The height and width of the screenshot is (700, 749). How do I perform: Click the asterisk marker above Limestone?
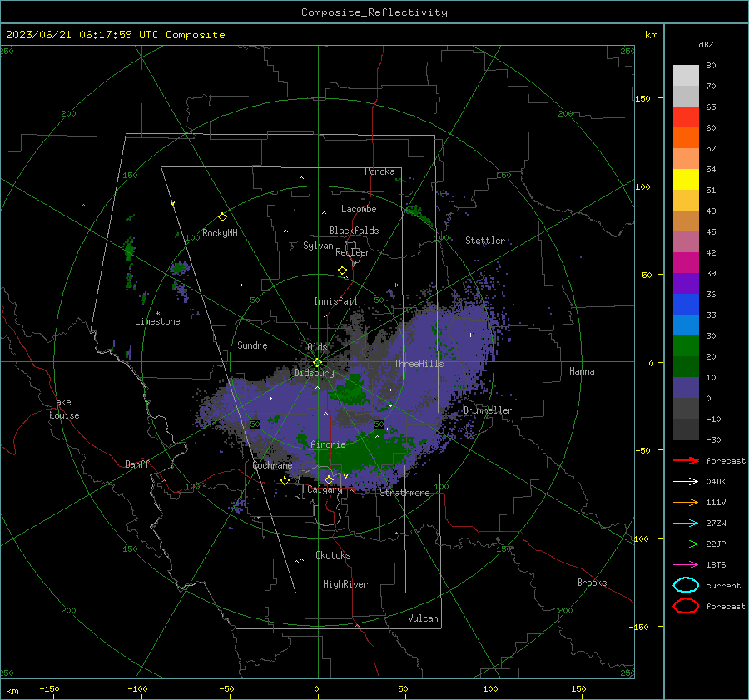click(x=157, y=314)
